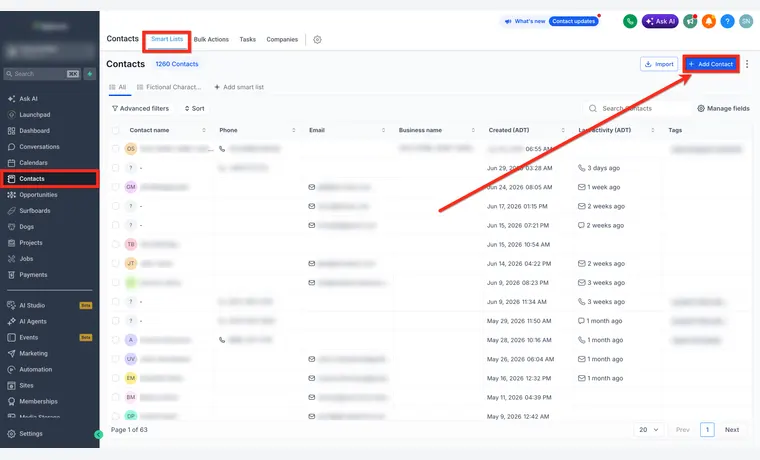Open the blue help question icon
Screen dimensions: 760x460
[727, 21]
